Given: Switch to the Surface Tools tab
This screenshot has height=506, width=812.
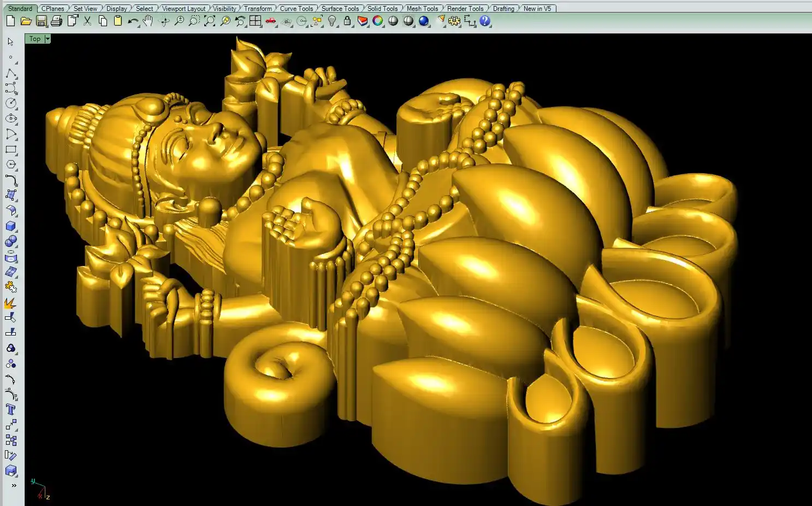Looking at the screenshot, I should pos(340,8).
